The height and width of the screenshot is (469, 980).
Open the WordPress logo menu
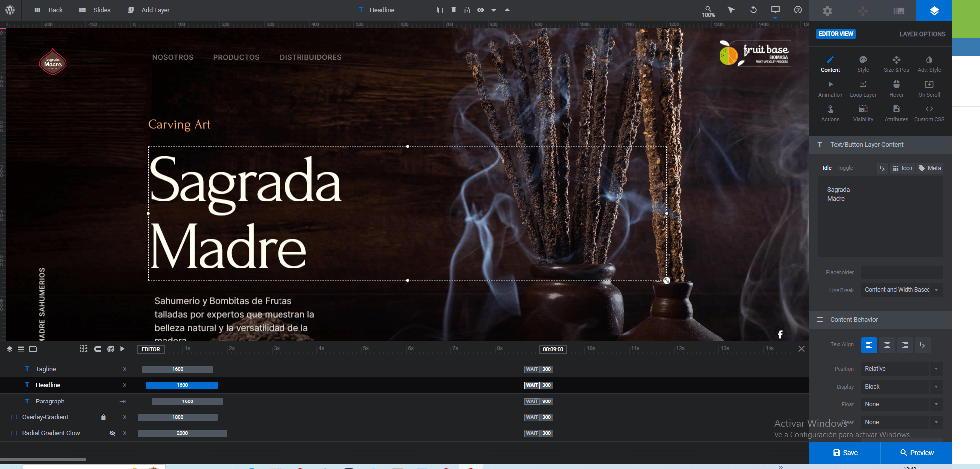coord(10,10)
